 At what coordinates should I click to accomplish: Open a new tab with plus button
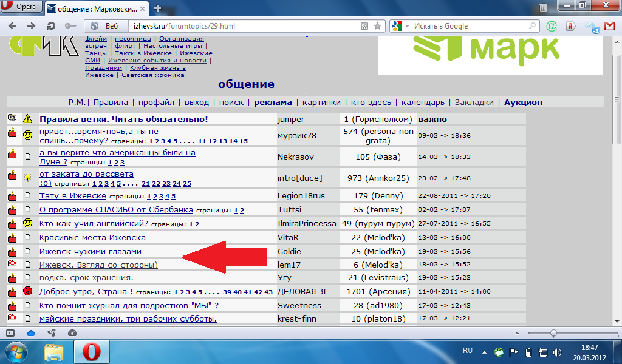pyautogui.click(x=158, y=8)
